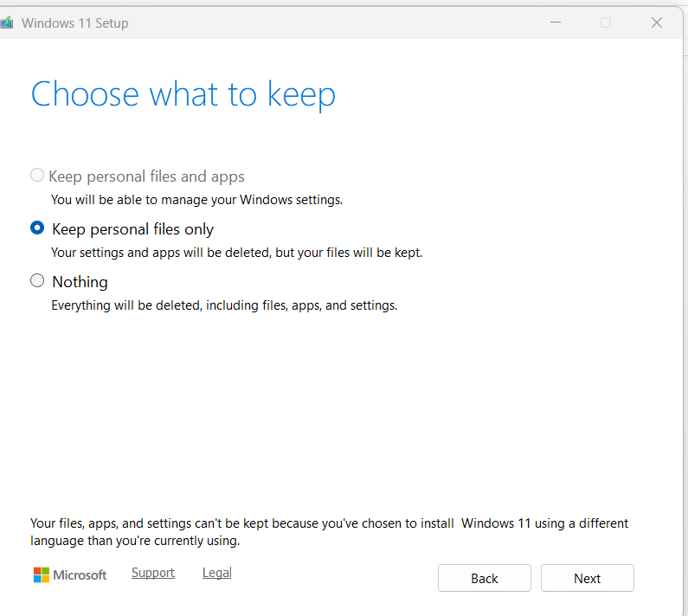Image resolution: width=688 pixels, height=616 pixels.
Task: Click the Microsoft logo
Action: point(70,574)
